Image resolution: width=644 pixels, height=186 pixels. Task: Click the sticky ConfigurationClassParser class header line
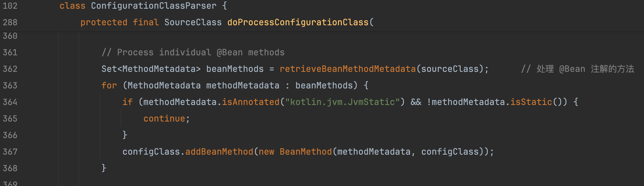154,6
